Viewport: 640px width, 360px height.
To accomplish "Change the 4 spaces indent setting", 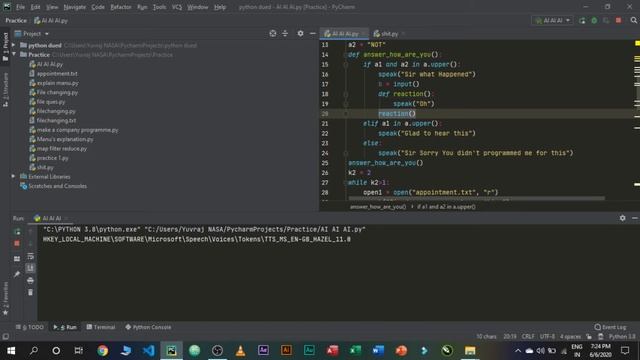I will tap(570, 337).
